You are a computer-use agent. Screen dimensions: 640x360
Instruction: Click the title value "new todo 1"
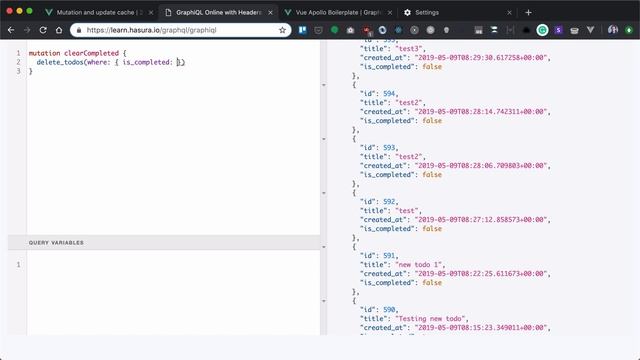coord(418,264)
